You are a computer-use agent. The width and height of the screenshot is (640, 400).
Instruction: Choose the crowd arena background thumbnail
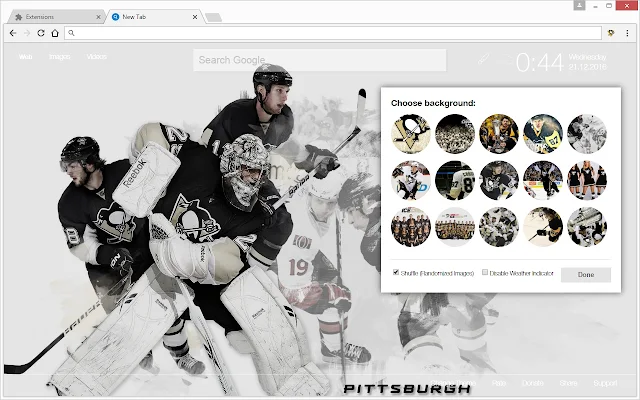click(x=455, y=134)
